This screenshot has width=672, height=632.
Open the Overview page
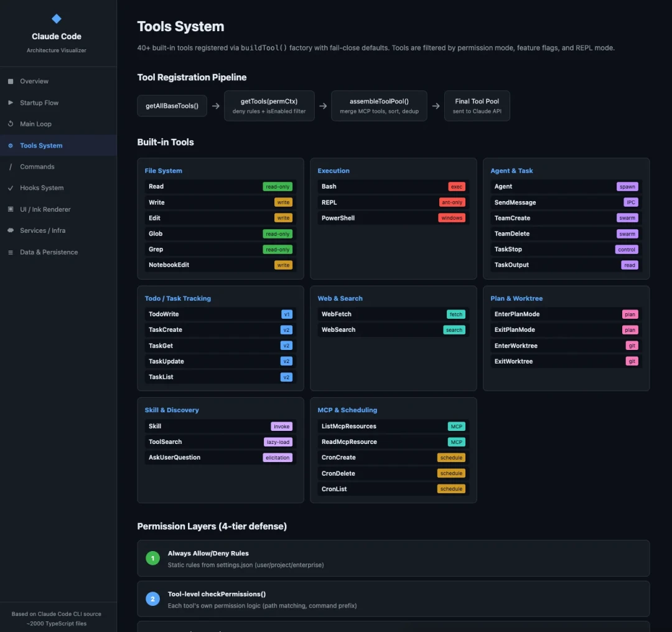(58, 82)
